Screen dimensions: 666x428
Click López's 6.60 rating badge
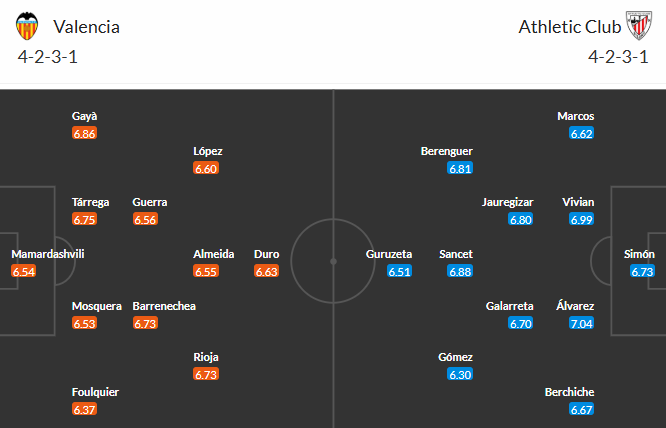tap(206, 168)
